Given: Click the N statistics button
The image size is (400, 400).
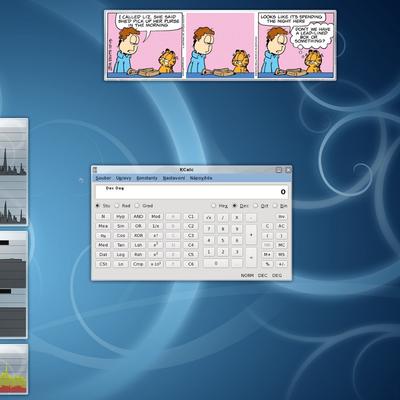Looking at the screenshot, I should (x=103, y=217).
